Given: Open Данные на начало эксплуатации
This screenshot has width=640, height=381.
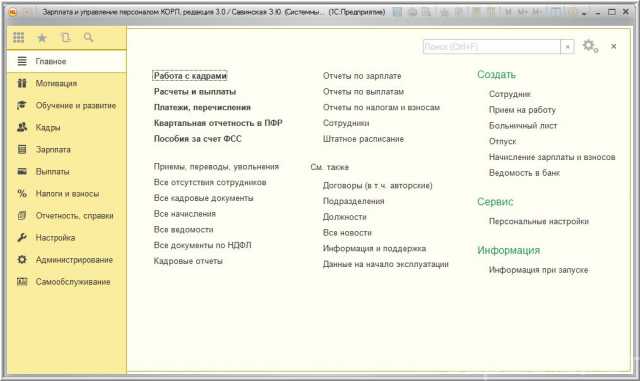Looking at the screenshot, I should click(x=386, y=264).
